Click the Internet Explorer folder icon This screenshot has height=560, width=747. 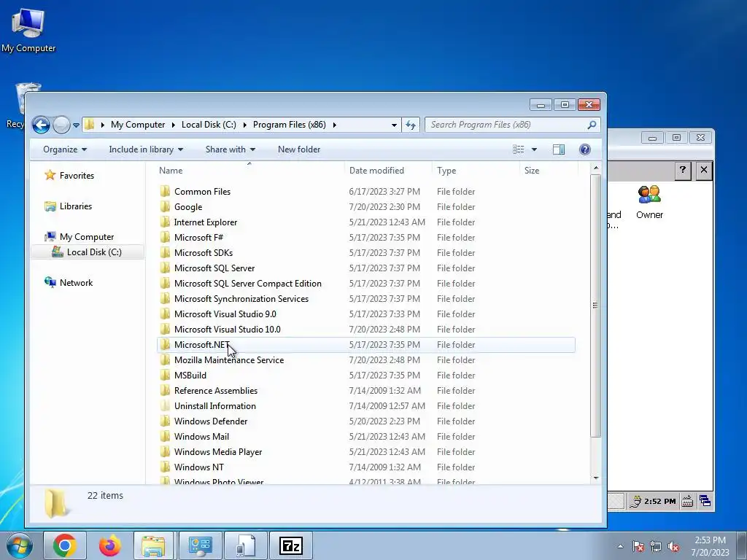click(x=165, y=222)
